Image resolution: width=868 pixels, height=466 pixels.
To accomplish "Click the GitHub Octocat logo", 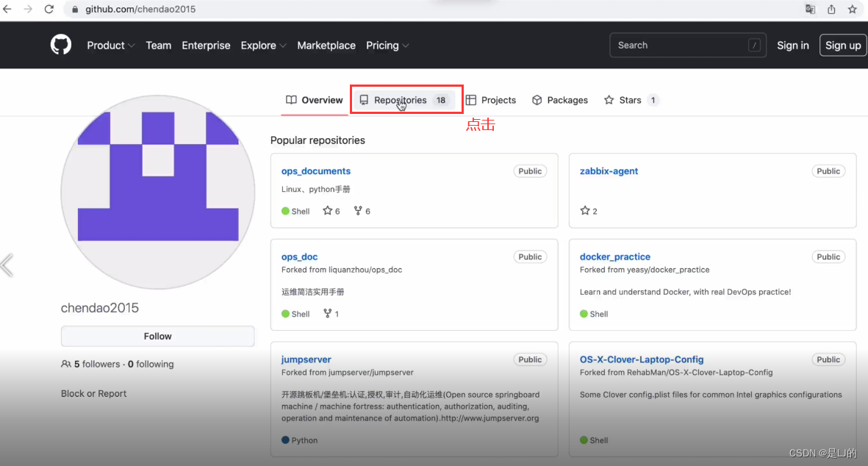I will tap(61, 45).
